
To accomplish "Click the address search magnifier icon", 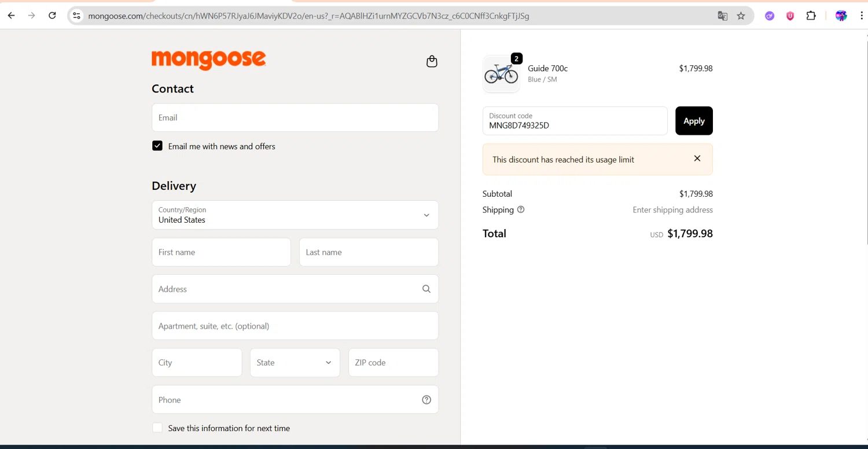I will [x=426, y=289].
